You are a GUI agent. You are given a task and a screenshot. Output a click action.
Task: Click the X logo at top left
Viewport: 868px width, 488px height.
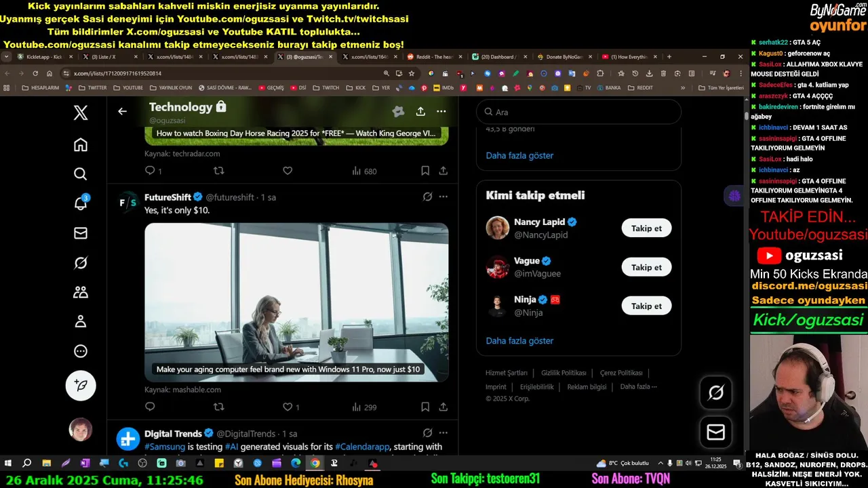coord(80,113)
